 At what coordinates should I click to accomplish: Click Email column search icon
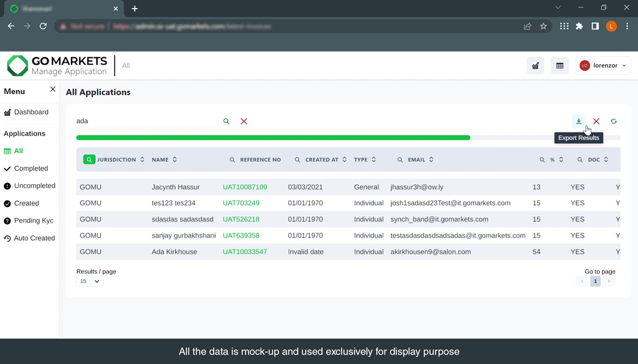tap(400, 160)
